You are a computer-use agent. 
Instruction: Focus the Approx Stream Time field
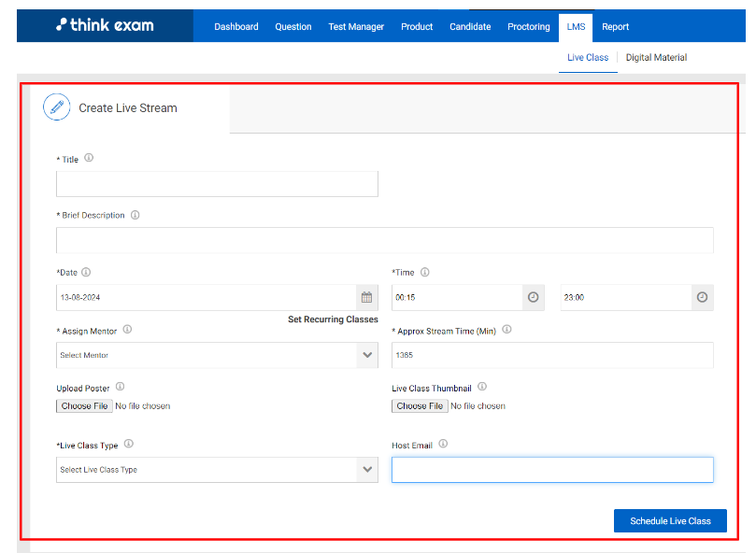click(552, 355)
